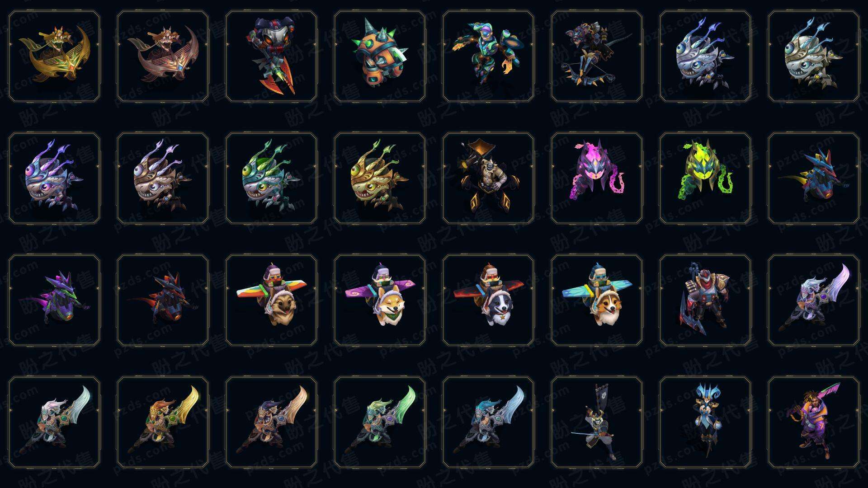Click the golden anglerfish with green tendrils

(380, 178)
